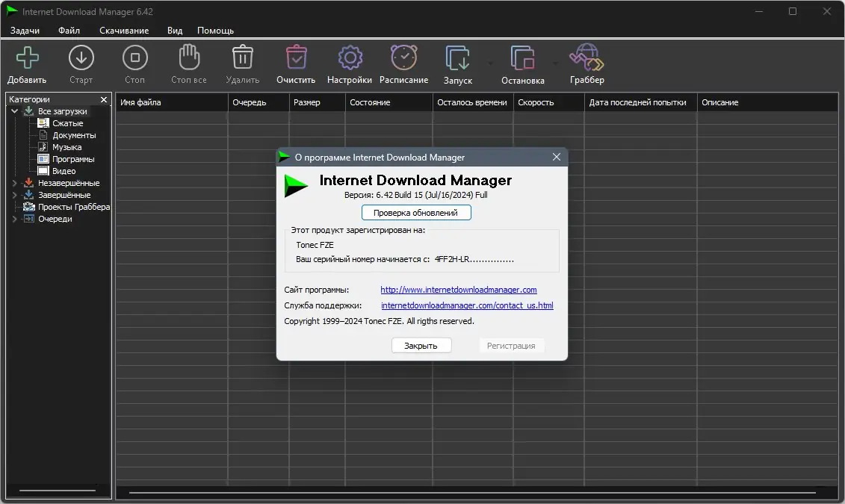The width and height of the screenshot is (845, 504).
Task: Select the Сжатые category label
Action: click(67, 123)
